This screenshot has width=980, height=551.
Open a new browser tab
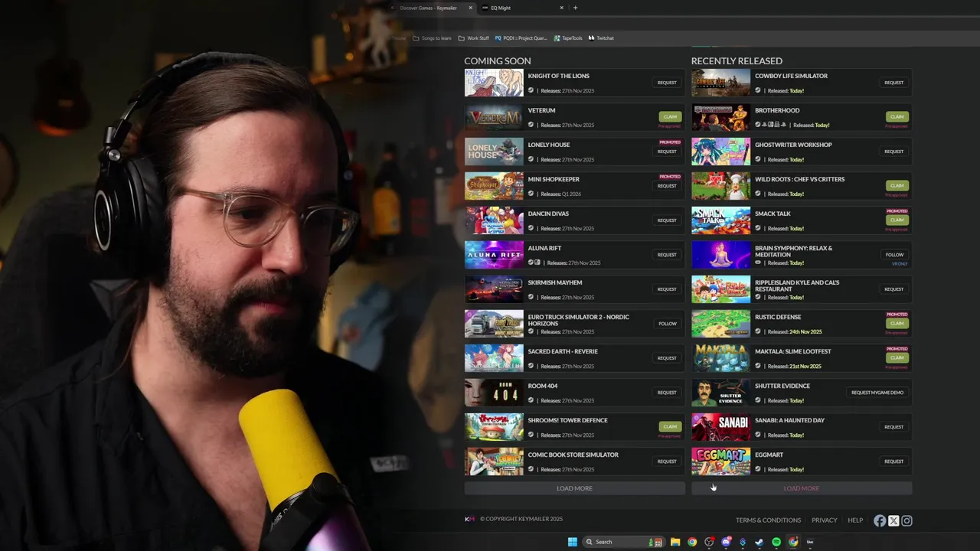pyautogui.click(x=575, y=8)
